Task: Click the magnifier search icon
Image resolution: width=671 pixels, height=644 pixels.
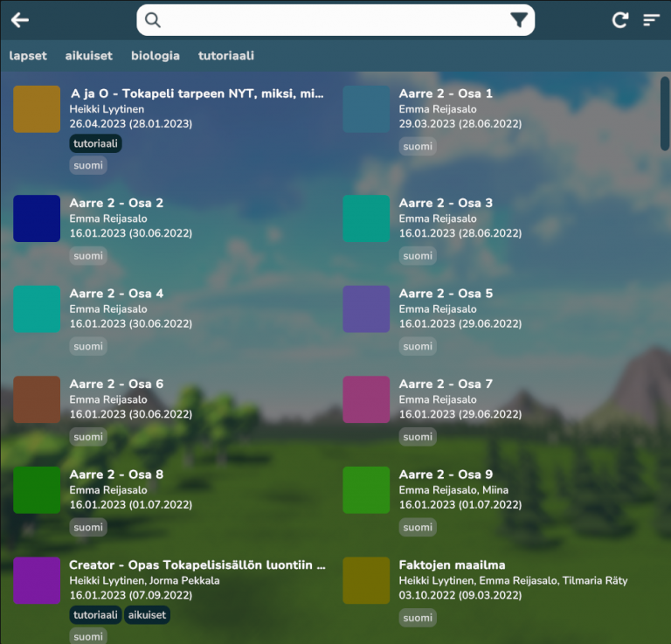Action: tap(152, 20)
